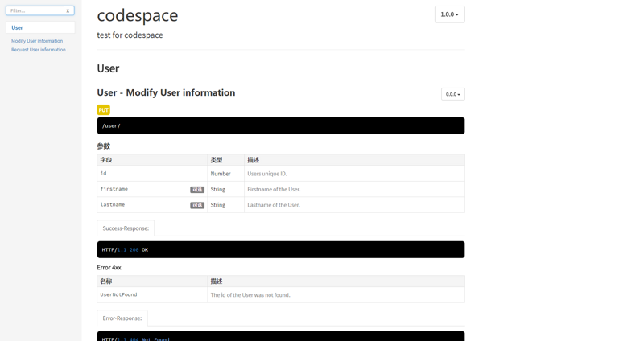Viewport: 644px width, 341px height.
Task: Open the 1.0.0 version dropdown
Action: 450,14
